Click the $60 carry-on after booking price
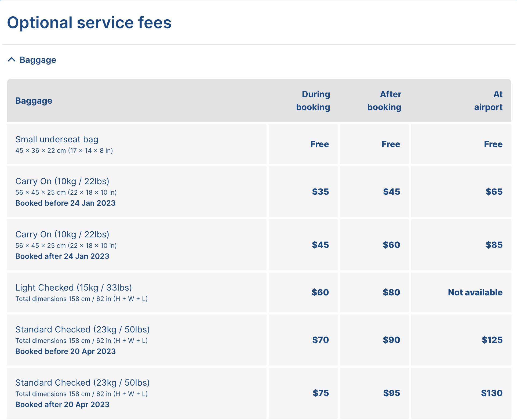 click(391, 245)
